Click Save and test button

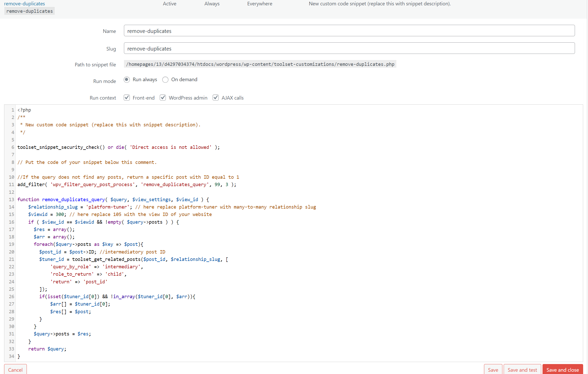tap(522, 369)
